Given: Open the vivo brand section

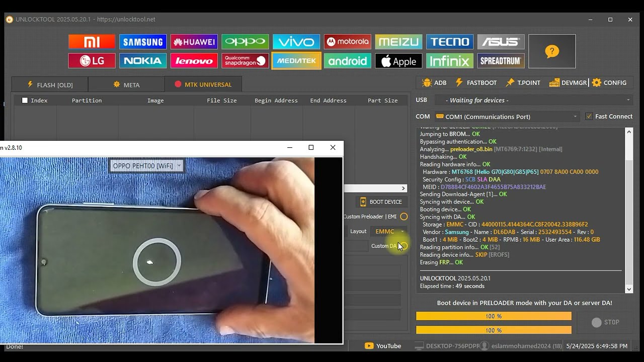Looking at the screenshot, I should point(296,42).
